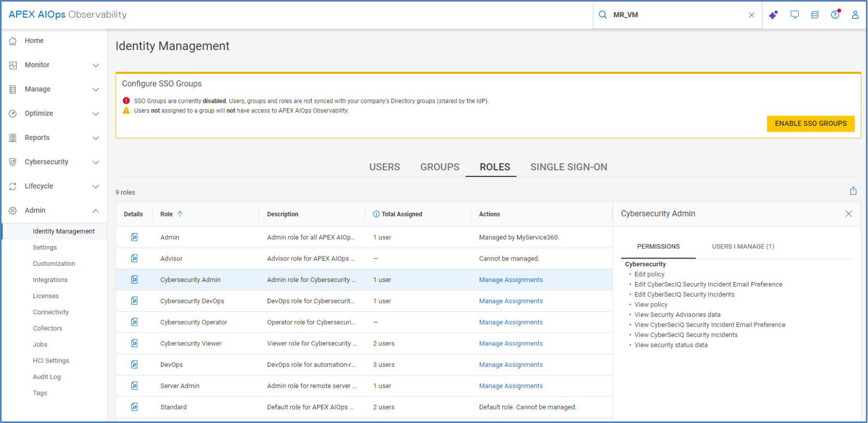Open Tags under Admin menu
868x423 pixels.
click(x=40, y=393)
